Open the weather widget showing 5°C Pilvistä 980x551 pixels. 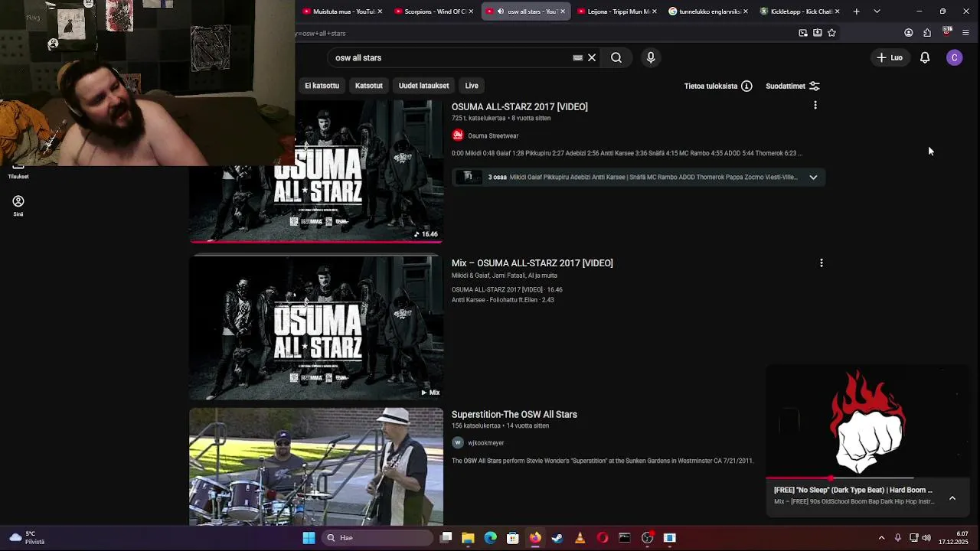pos(27,538)
